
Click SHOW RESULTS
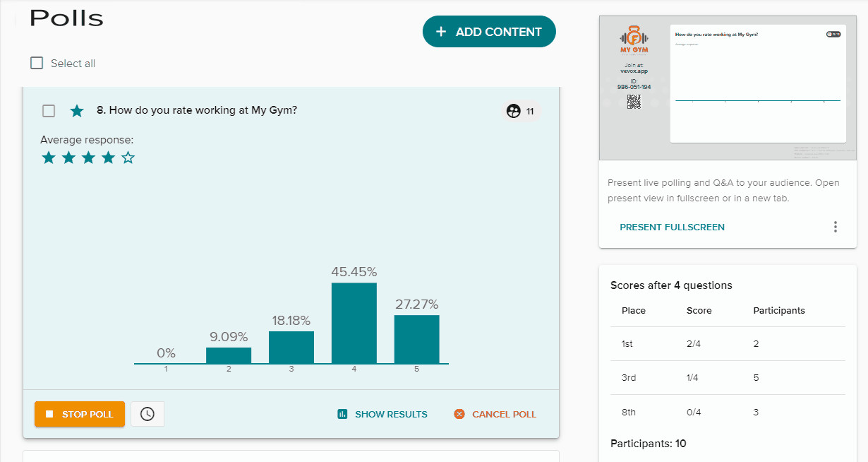pos(382,415)
